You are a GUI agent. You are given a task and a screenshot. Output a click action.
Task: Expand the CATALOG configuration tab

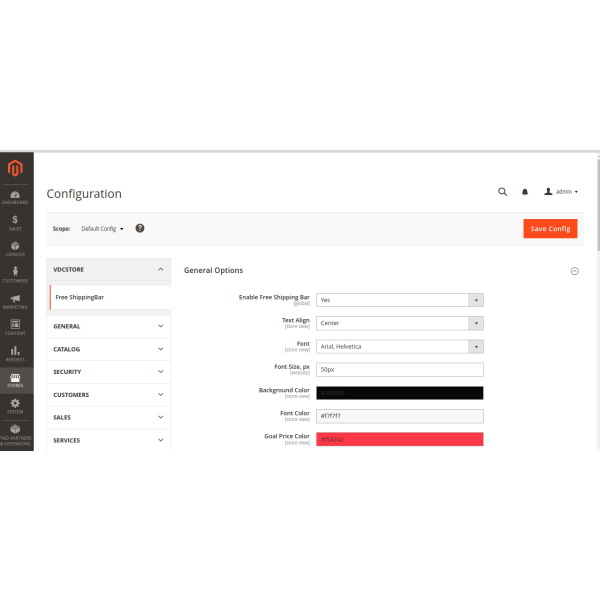pos(108,349)
